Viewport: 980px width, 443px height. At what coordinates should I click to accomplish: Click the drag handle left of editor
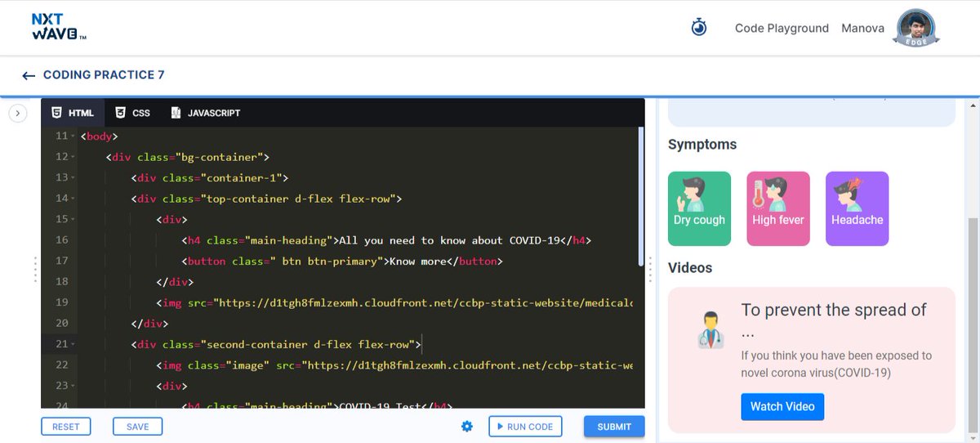[34, 269]
